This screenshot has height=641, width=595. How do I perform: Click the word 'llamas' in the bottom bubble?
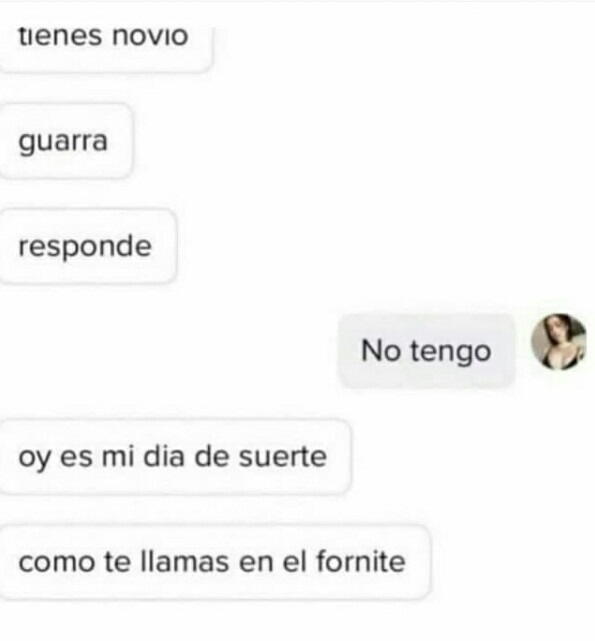[x=184, y=561]
